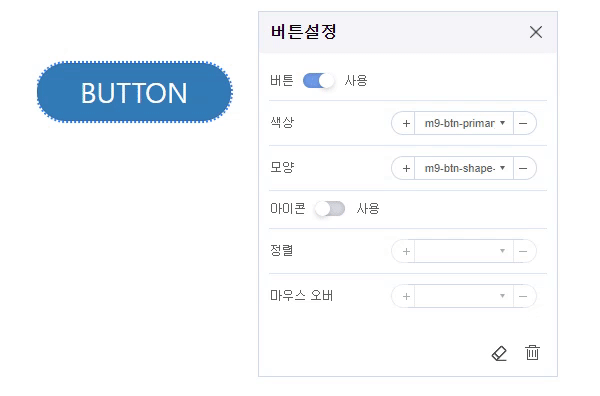
Task: Click the plus icon in 정렬 row
Action: [406, 251]
